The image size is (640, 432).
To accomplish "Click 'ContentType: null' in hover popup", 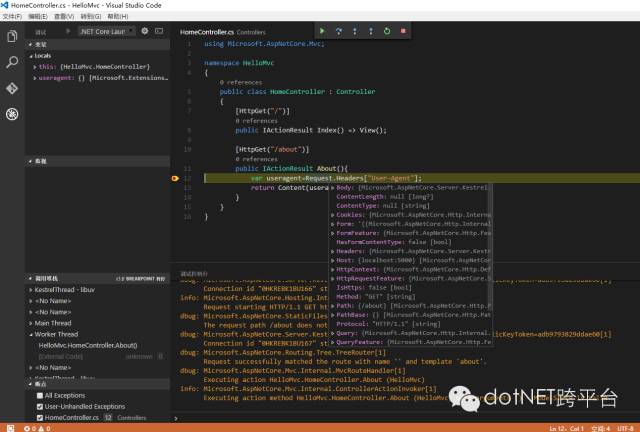I will click(x=382, y=206).
